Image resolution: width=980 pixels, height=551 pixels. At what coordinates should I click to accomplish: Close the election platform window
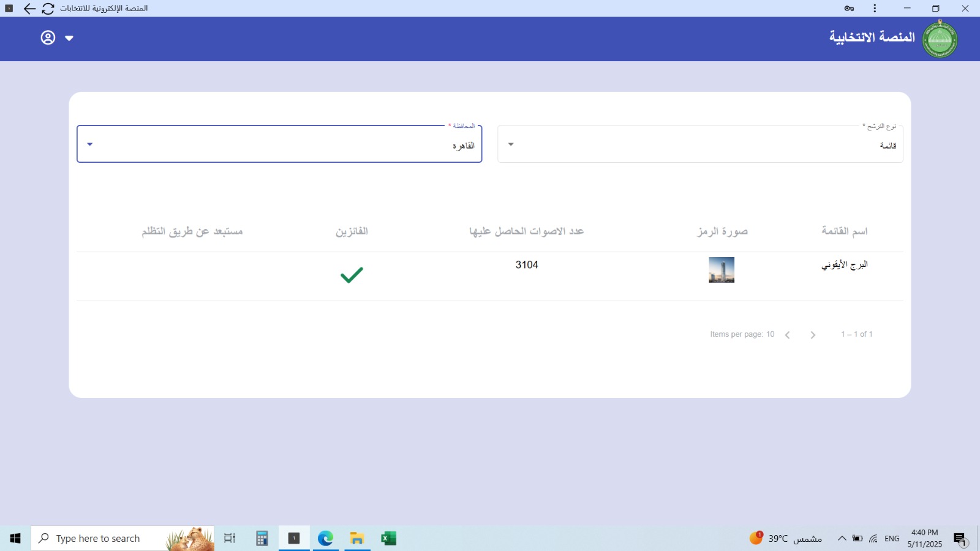coord(965,9)
